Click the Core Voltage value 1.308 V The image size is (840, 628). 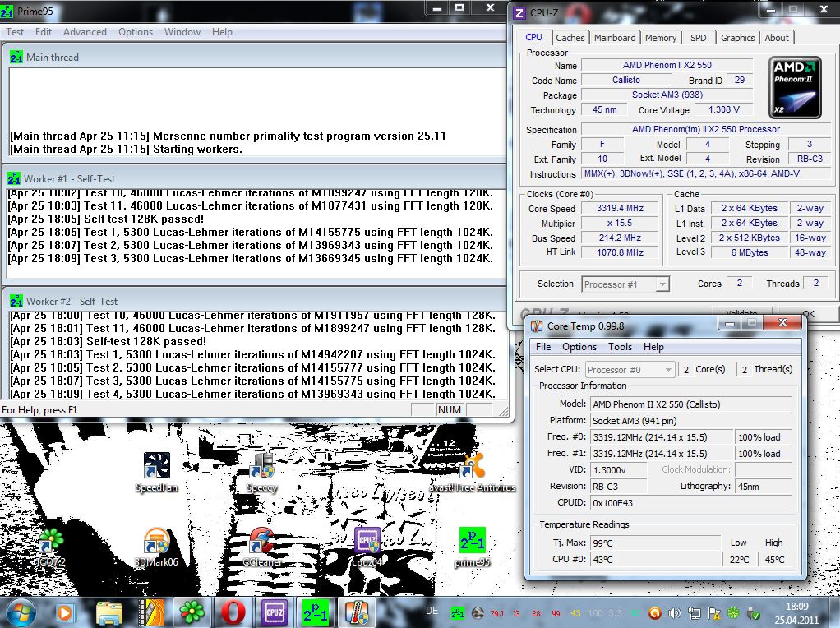coord(724,109)
